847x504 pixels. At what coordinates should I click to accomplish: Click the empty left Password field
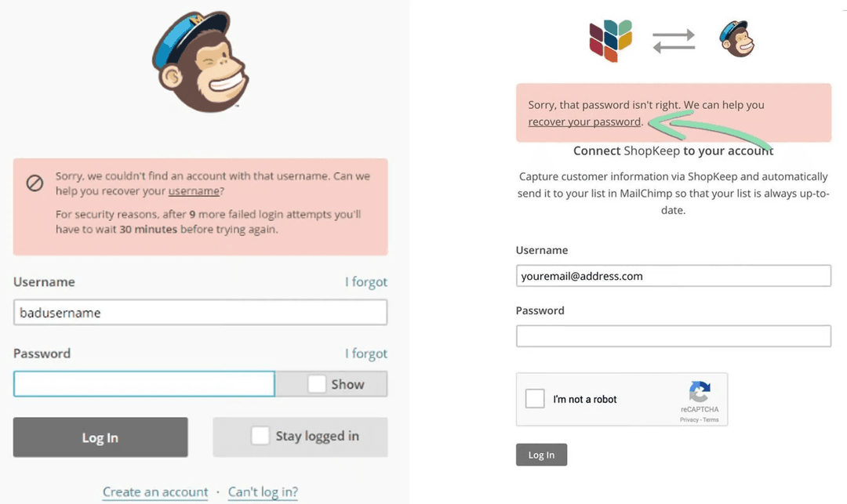[144, 384]
